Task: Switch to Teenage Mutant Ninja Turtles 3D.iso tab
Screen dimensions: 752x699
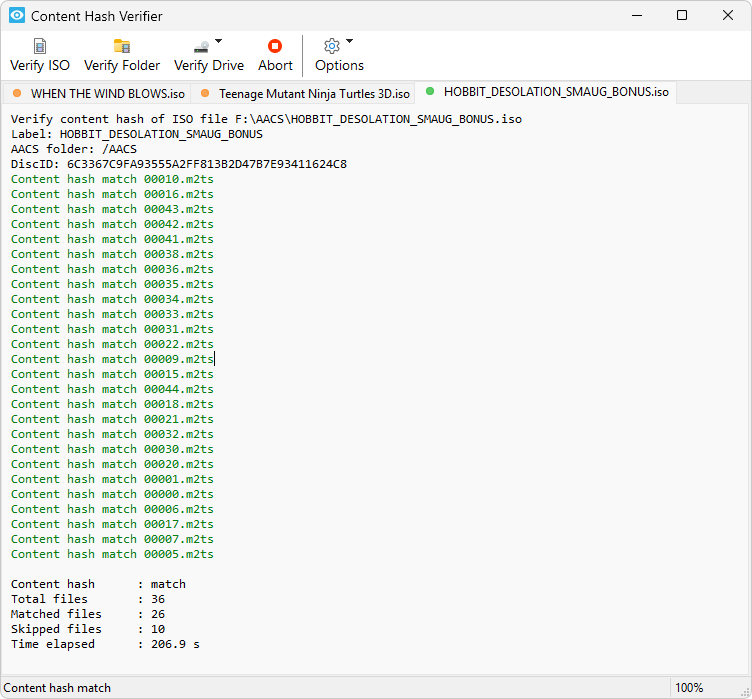Action: pyautogui.click(x=304, y=94)
